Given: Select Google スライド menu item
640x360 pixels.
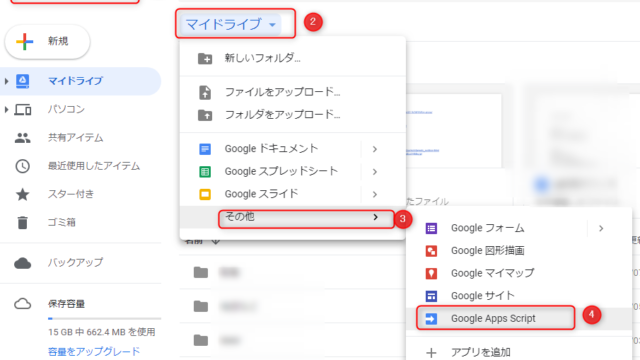Looking at the screenshot, I should 293,194.
